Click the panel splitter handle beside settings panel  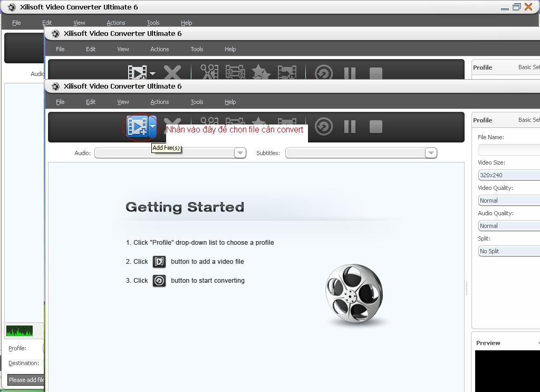pos(467,288)
